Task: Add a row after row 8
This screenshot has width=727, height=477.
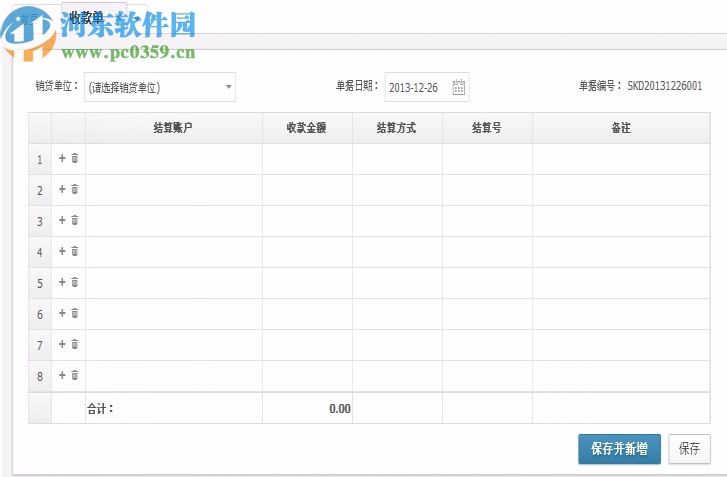Action: (x=62, y=375)
